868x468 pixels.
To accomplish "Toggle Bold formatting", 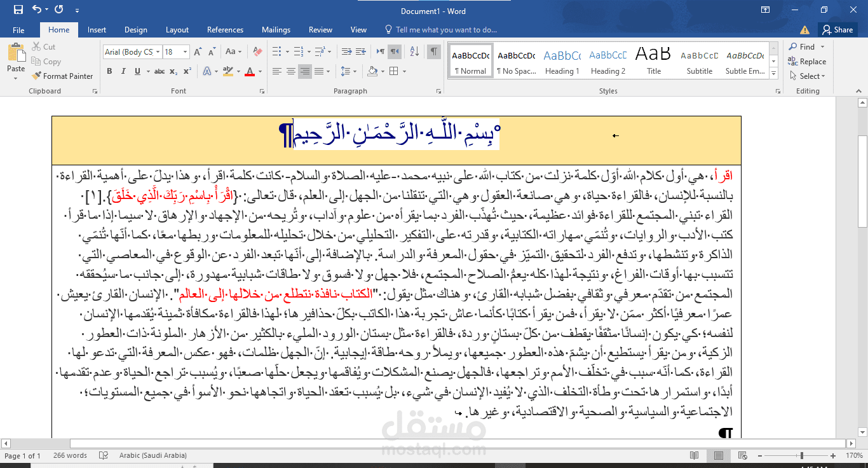I will click(109, 71).
